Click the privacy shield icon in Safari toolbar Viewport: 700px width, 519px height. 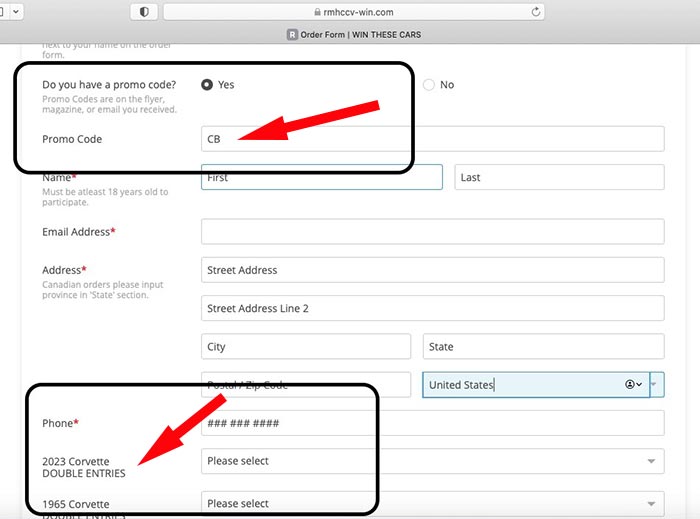144,12
